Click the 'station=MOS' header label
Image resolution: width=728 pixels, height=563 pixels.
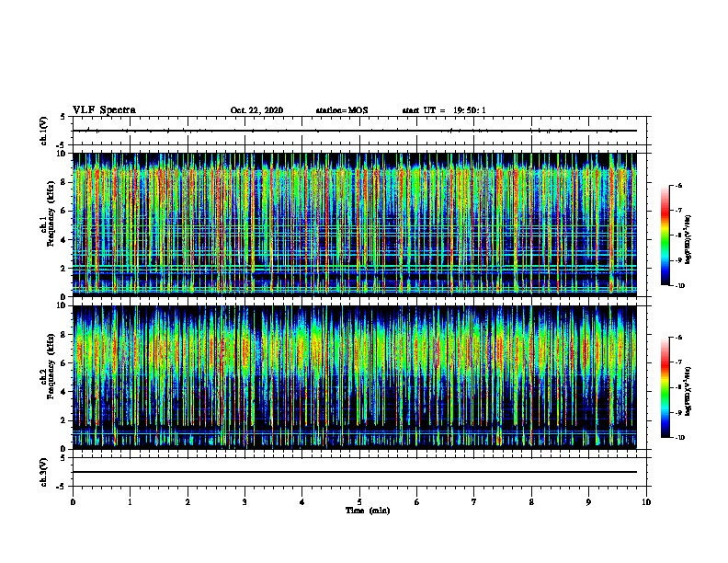coord(342,110)
